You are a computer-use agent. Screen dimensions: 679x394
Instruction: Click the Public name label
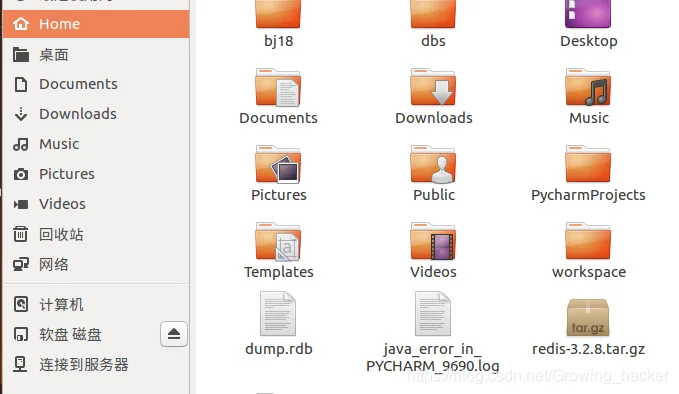[433, 195]
